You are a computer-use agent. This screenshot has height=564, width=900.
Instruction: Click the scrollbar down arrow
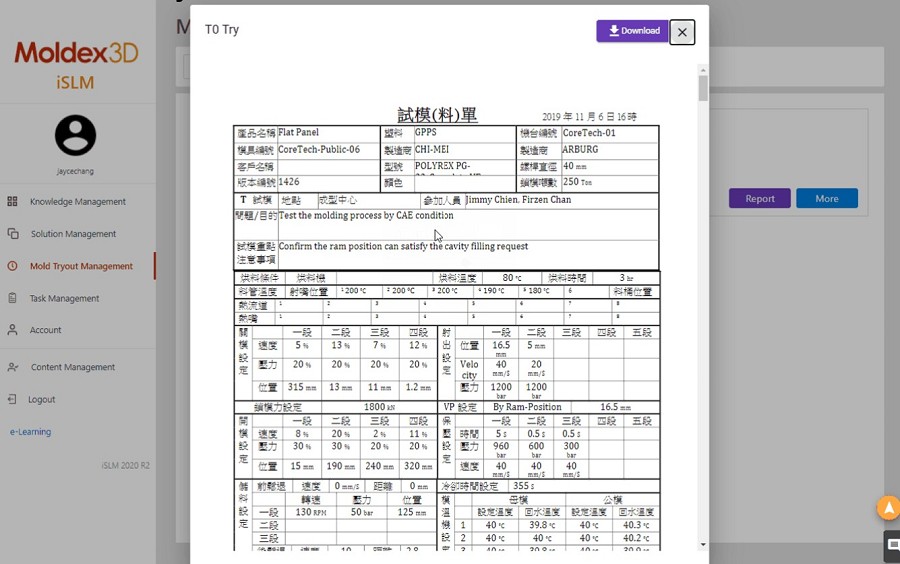tap(703, 544)
